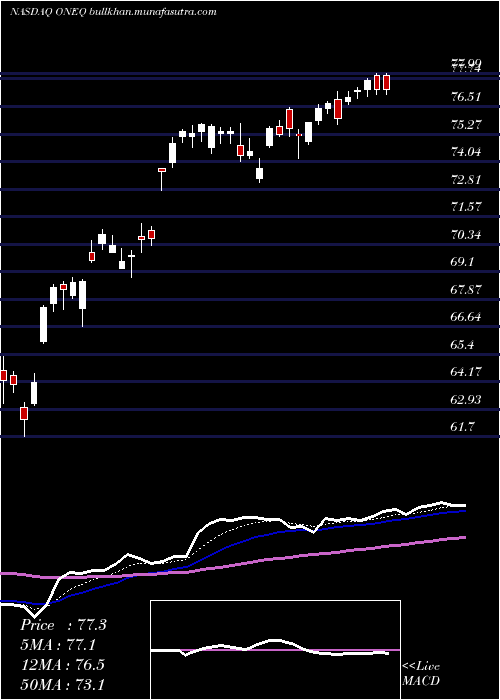Click the 65.4 price axis label
This screenshot has width=500, height=700.
coord(462,345)
